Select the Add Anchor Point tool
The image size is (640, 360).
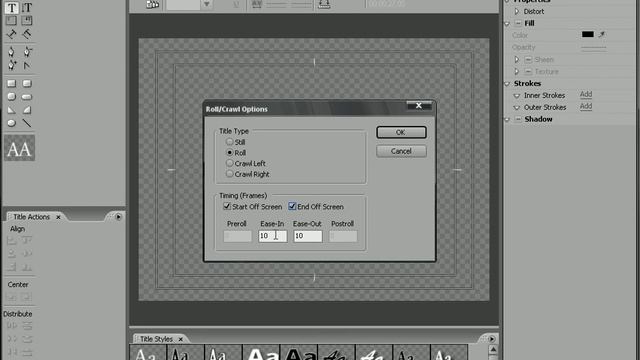pyautogui.click(x=11, y=65)
